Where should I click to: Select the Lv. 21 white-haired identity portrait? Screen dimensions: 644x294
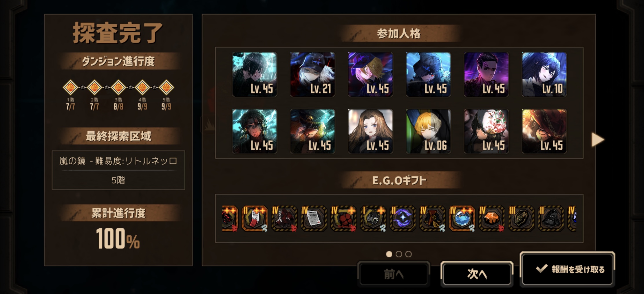click(x=312, y=74)
